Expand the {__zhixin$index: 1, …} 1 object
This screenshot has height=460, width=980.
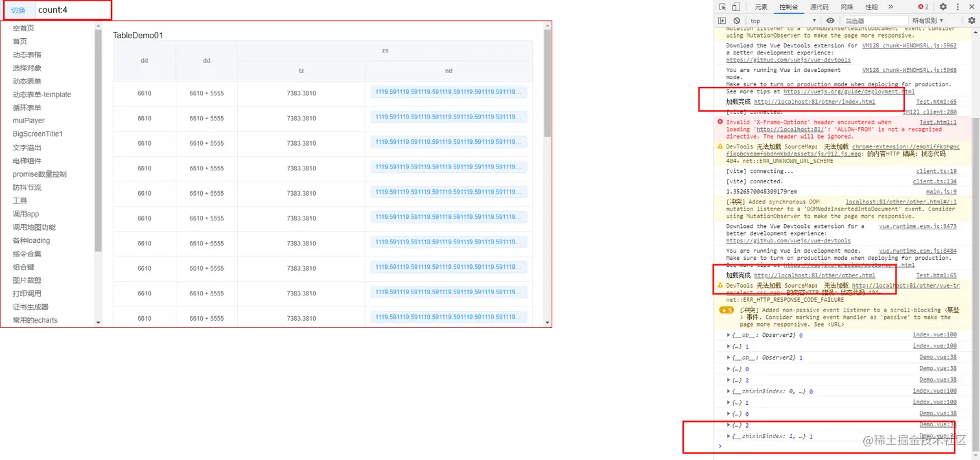click(x=729, y=437)
